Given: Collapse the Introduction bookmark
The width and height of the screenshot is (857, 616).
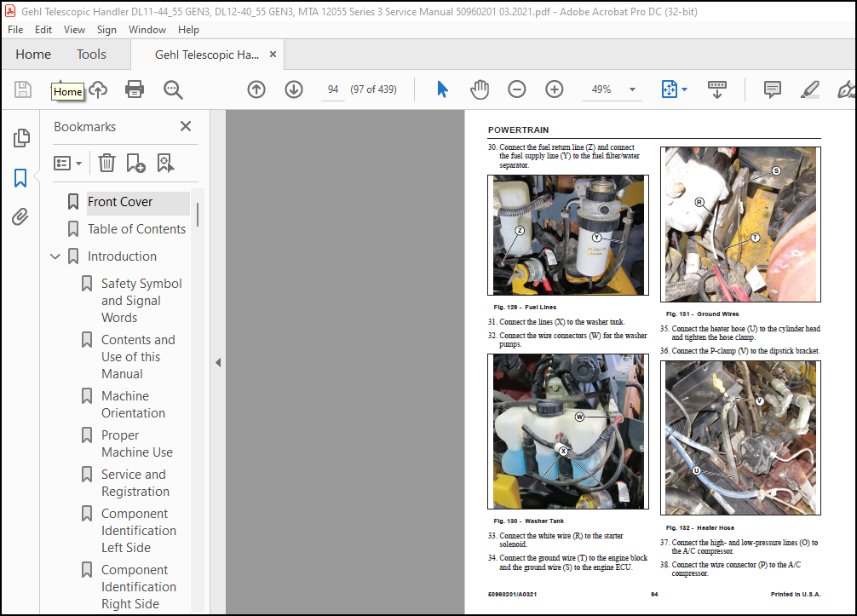Looking at the screenshot, I should pos(55,256).
